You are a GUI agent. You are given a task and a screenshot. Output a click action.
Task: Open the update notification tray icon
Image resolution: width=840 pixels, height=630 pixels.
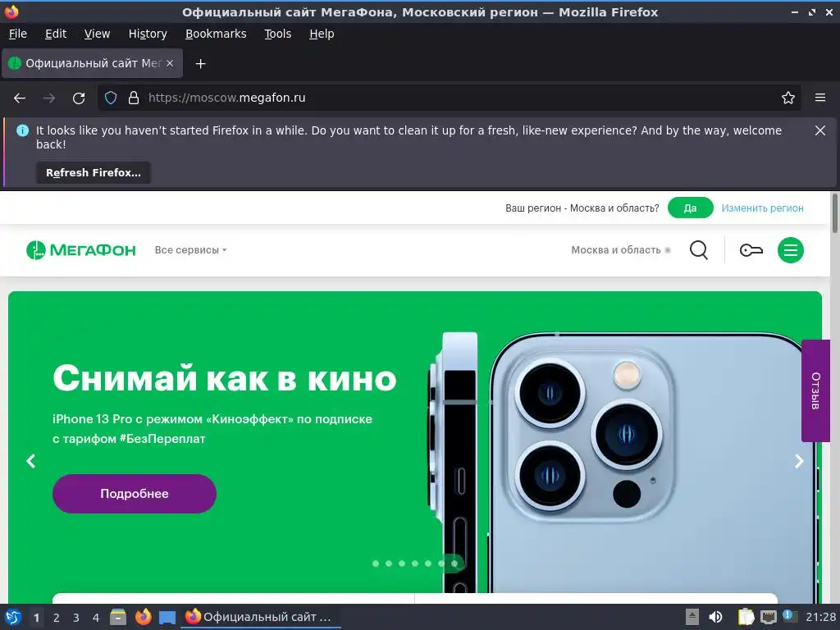point(789,616)
